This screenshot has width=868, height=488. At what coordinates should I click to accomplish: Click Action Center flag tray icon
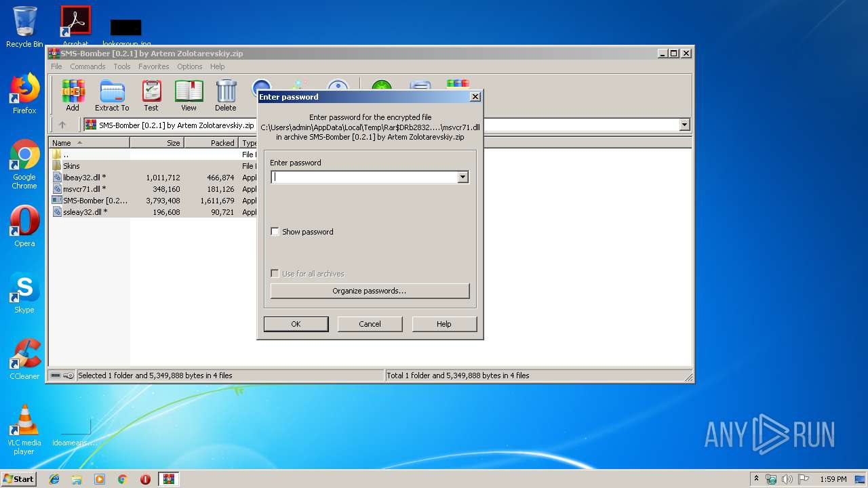click(x=804, y=479)
